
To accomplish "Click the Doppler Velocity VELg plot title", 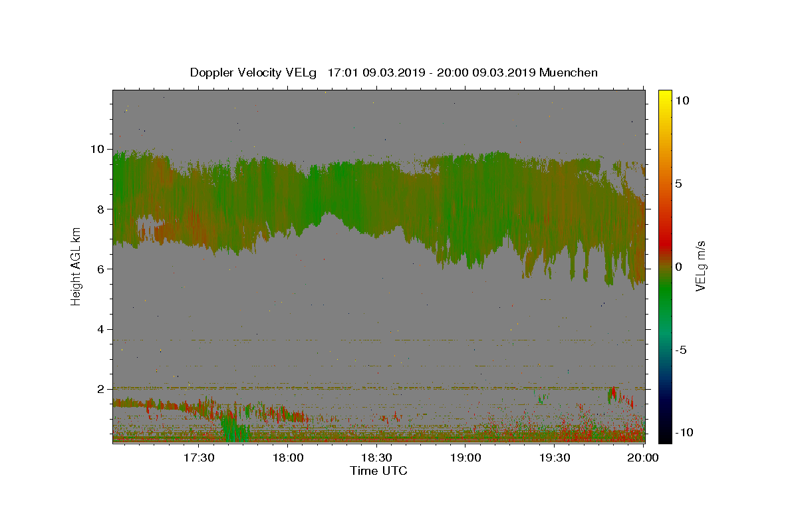I will (x=394, y=72).
